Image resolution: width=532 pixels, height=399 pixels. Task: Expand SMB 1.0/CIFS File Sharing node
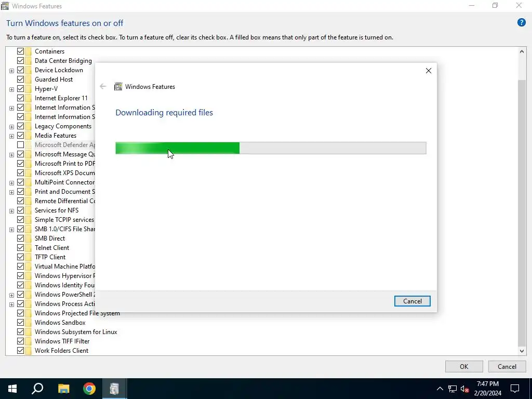point(11,229)
